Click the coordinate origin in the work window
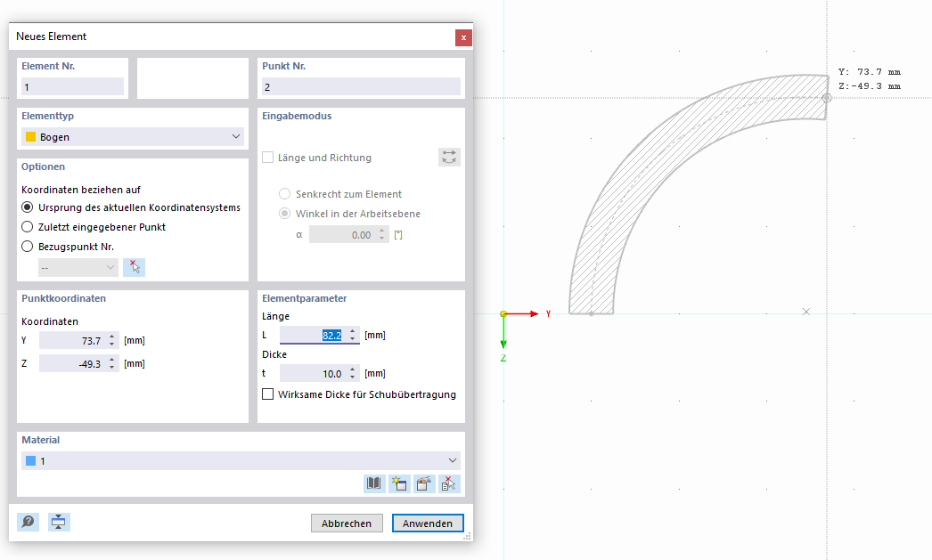The image size is (932, 560). click(503, 313)
